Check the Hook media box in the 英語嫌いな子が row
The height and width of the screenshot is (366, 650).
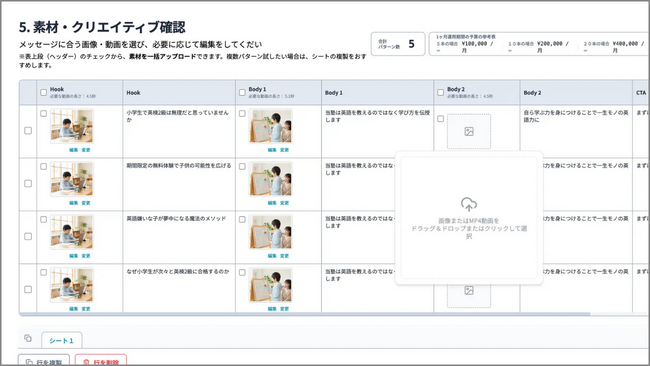pyautogui.click(x=44, y=220)
